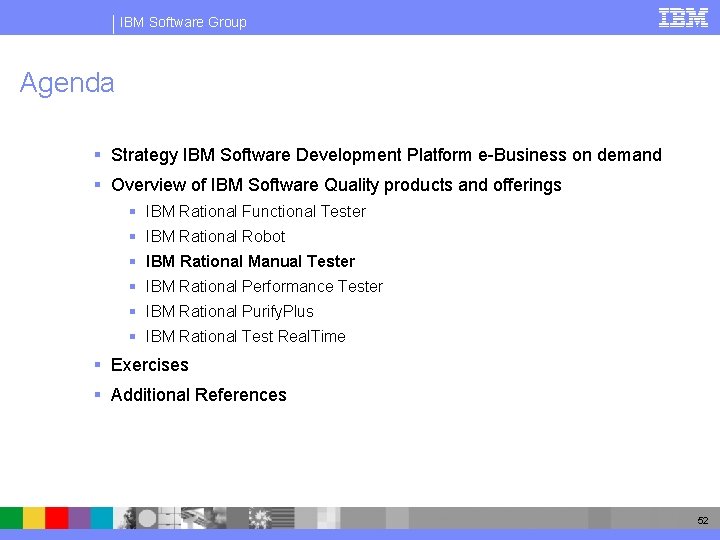Click the yellow square in footer strip
This screenshot has width=720, height=540.
(x=34, y=518)
